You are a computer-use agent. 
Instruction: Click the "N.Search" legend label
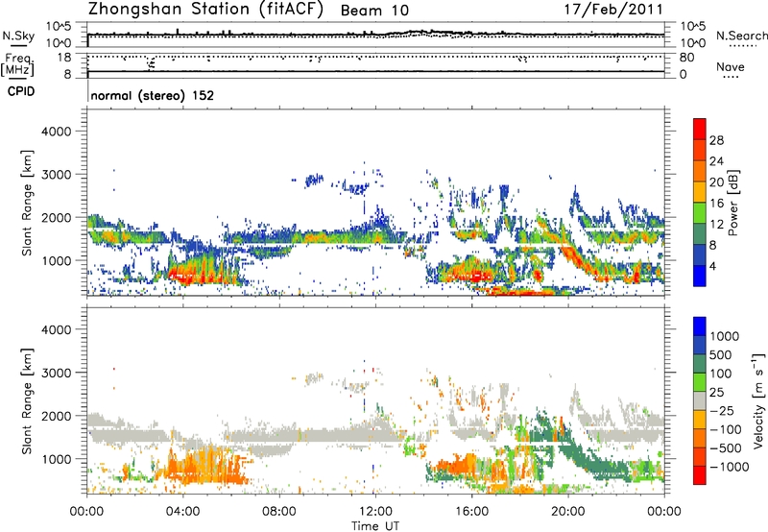click(742, 36)
